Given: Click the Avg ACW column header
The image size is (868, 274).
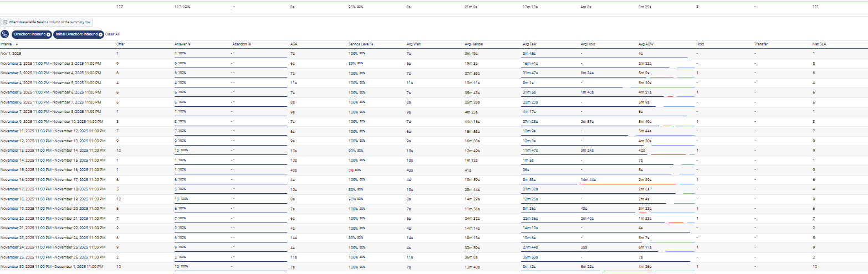Looking at the screenshot, I should click(646, 44).
